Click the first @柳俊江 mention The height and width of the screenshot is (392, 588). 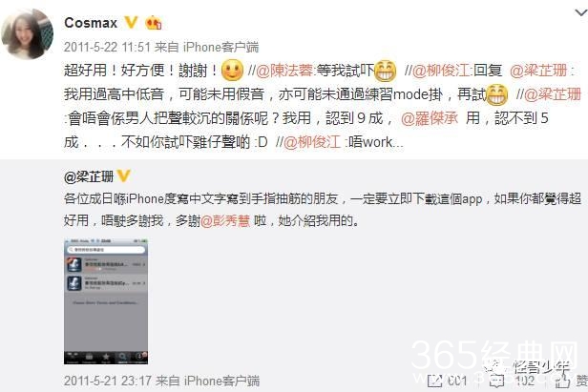tap(441, 71)
